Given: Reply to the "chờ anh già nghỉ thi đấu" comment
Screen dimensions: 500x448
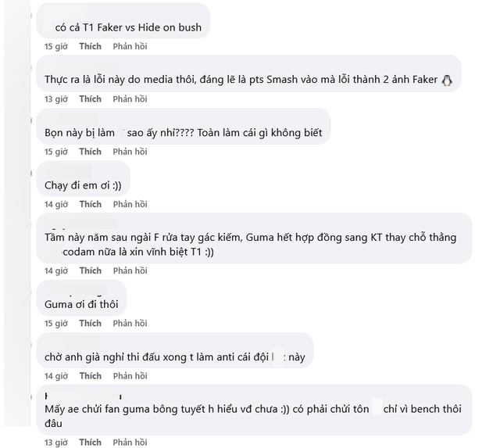Looking at the screenshot, I should pos(130,376).
